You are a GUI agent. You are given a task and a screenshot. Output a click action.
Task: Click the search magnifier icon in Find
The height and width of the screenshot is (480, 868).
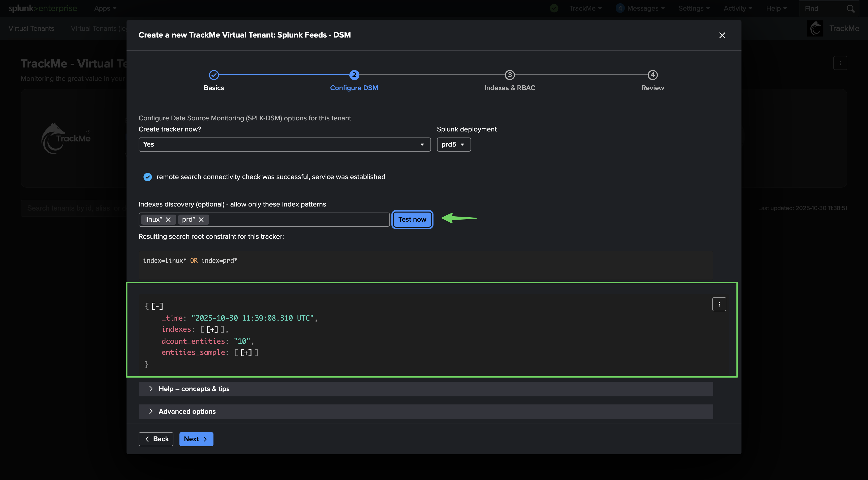(850, 9)
